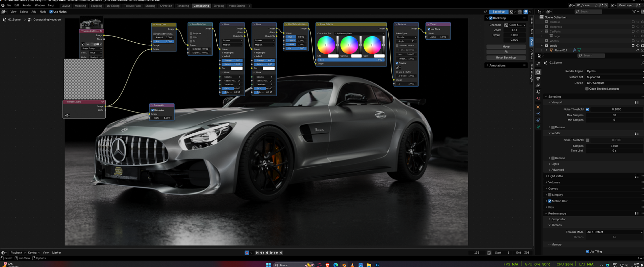Open Photoshop from the taskbar
The width and height of the screenshot is (644, 267).
[377, 265]
